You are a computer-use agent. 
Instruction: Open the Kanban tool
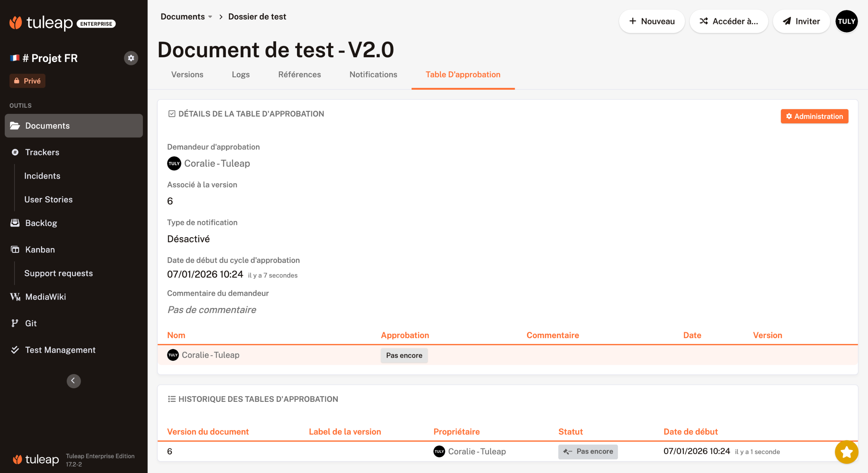pyautogui.click(x=40, y=250)
